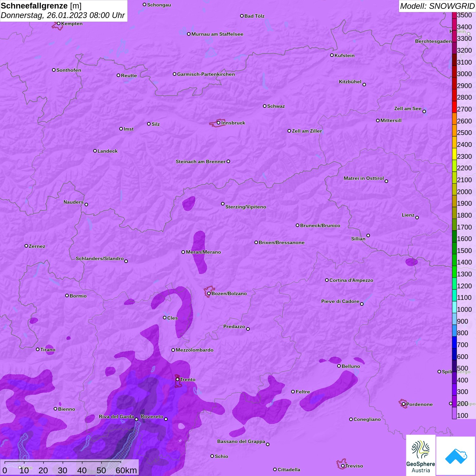Click the Schongau label
Image resolution: width=476 pixels, height=476 pixels.
point(159,5)
